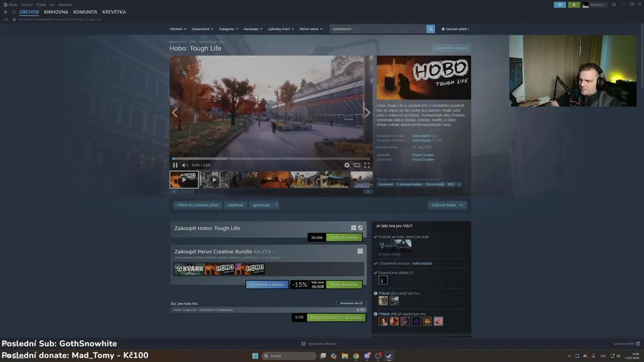Select the second trailer thumbnail
The width and height of the screenshot is (644, 362).
(214, 179)
